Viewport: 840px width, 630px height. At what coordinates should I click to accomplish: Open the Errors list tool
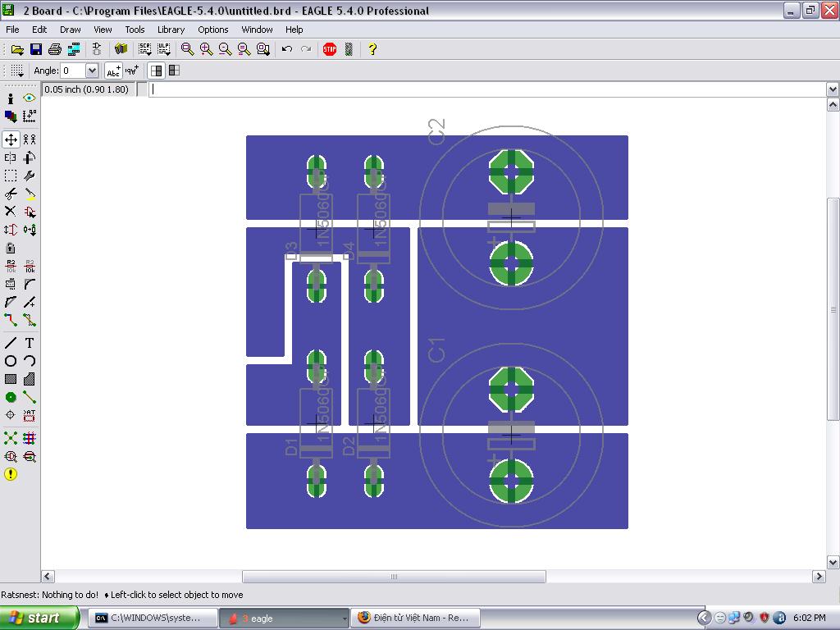click(10, 474)
